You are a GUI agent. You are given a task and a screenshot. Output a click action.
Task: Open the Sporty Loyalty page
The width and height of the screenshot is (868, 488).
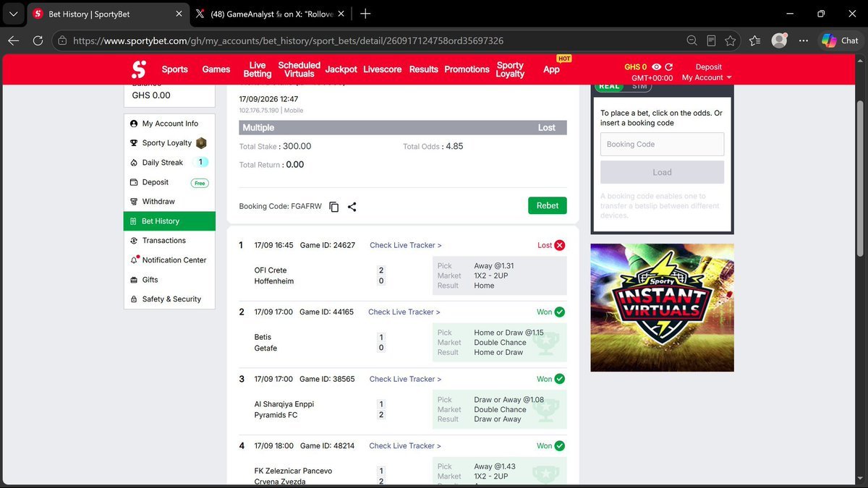click(x=510, y=69)
